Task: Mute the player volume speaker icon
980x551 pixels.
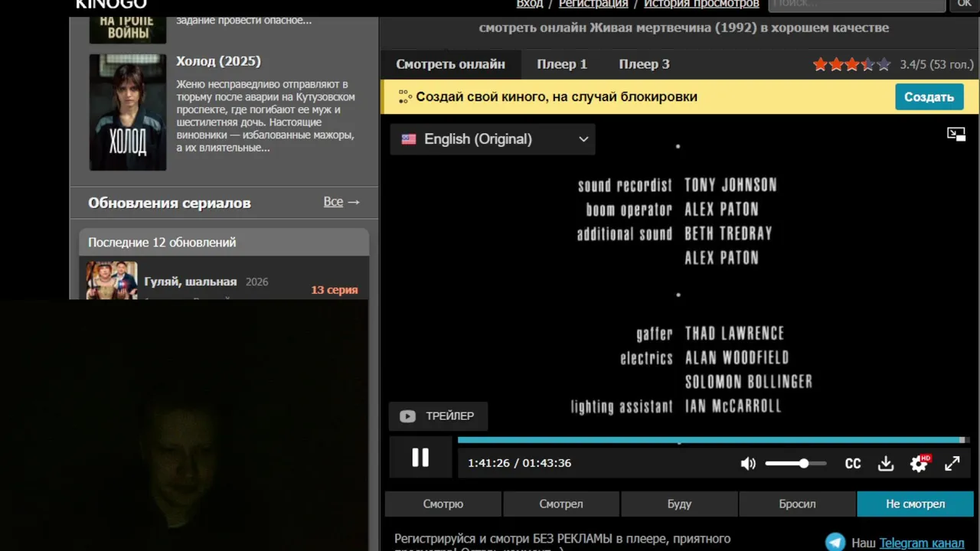Action: (x=748, y=463)
